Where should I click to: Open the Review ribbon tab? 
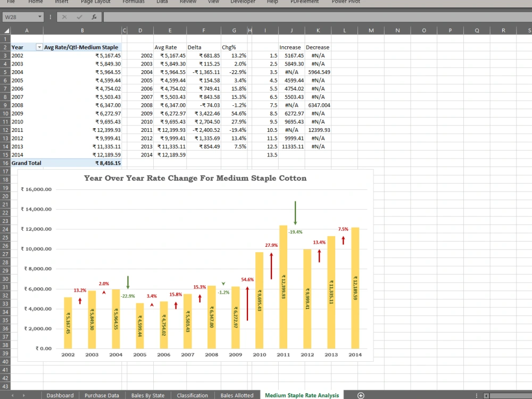188,2
